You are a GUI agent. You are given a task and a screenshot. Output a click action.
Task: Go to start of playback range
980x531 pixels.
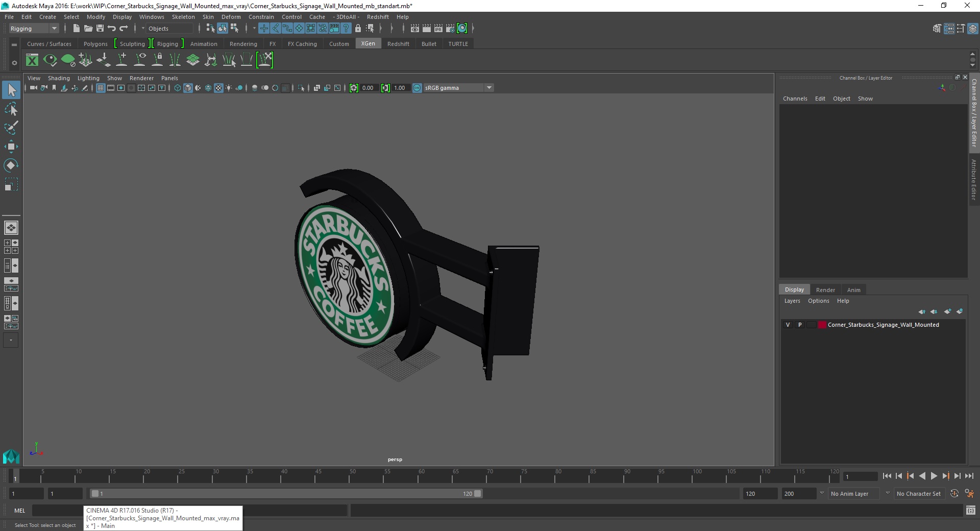tap(887, 476)
